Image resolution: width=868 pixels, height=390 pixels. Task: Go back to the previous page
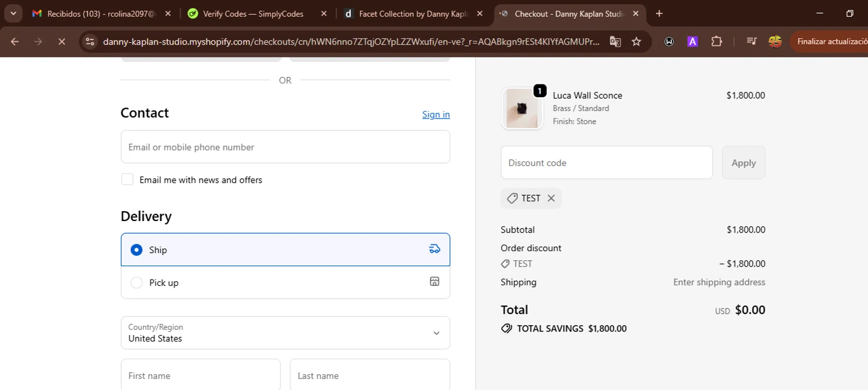[15, 42]
